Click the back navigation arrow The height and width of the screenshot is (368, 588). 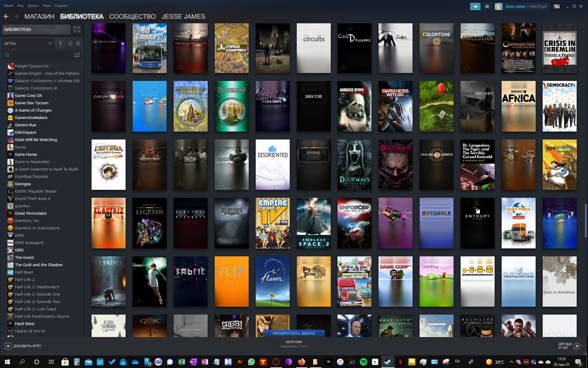(x=6, y=17)
